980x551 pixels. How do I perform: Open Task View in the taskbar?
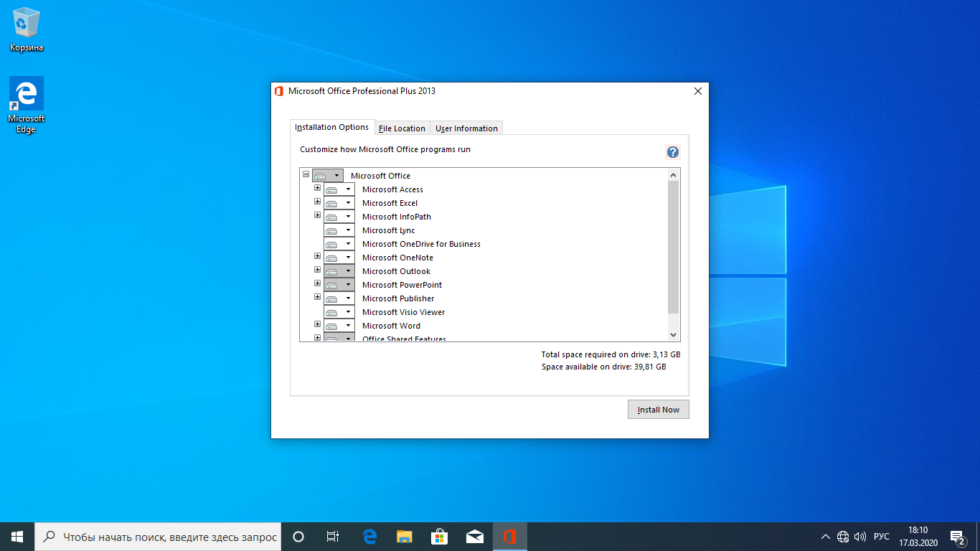tap(333, 537)
